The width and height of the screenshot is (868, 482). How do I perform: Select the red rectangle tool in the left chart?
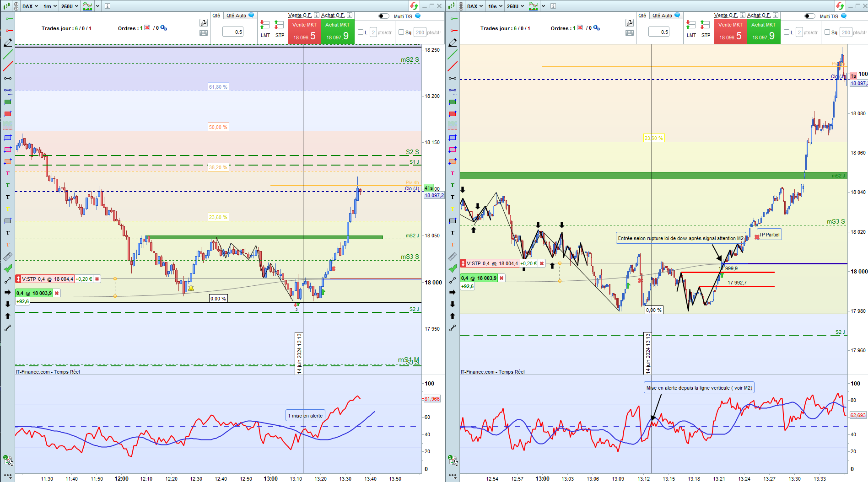8,114
